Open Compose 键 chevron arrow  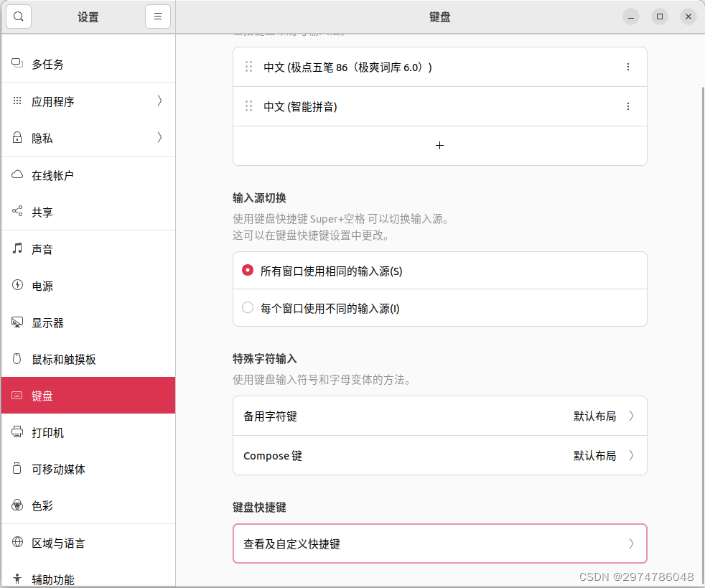(631, 455)
